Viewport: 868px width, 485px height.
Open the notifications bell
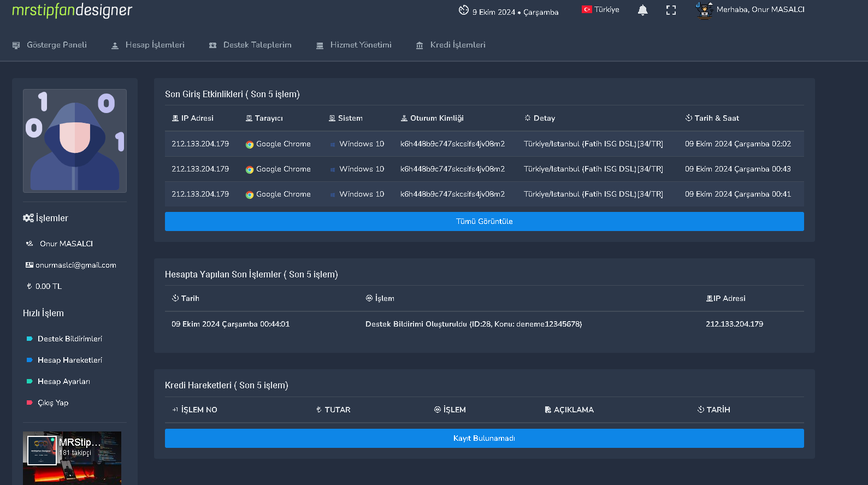click(643, 10)
